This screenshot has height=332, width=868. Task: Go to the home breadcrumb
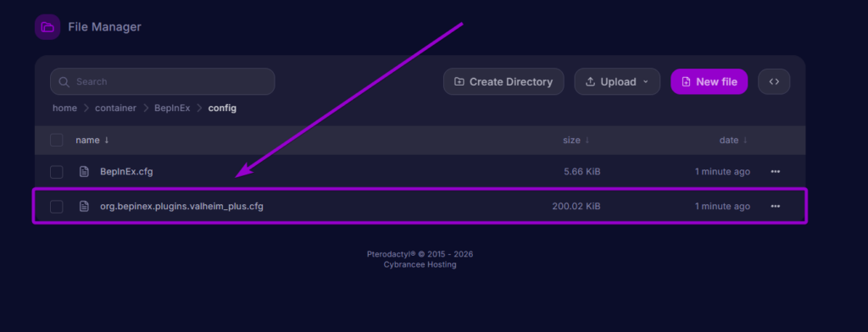coord(64,108)
